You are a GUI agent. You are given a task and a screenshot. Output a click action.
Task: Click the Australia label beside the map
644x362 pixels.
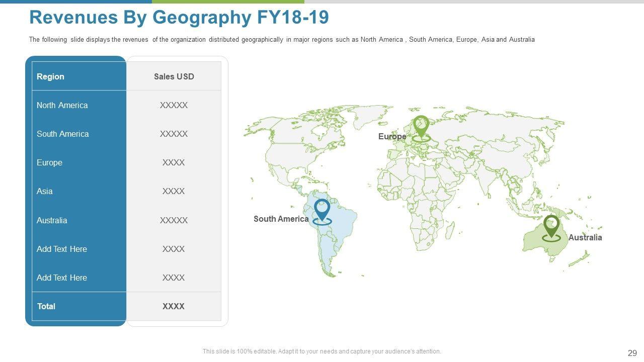click(585, 237)
